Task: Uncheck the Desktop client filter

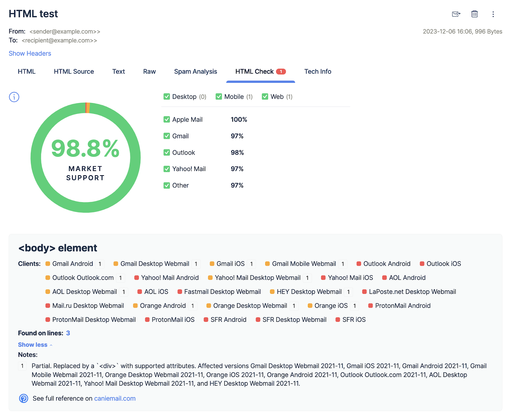Action: pyautogui.click(x=167, y=96)
